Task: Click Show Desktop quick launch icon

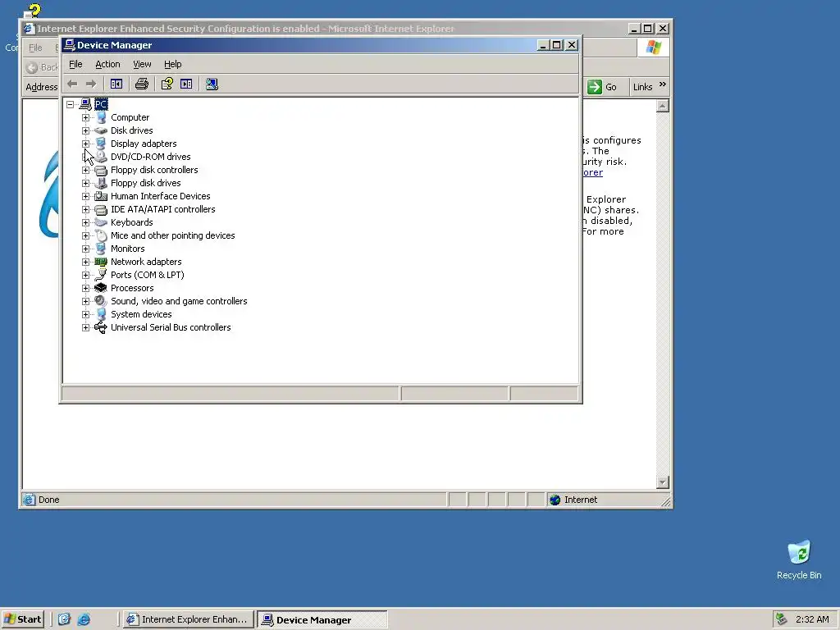Action: click(64, 619)
